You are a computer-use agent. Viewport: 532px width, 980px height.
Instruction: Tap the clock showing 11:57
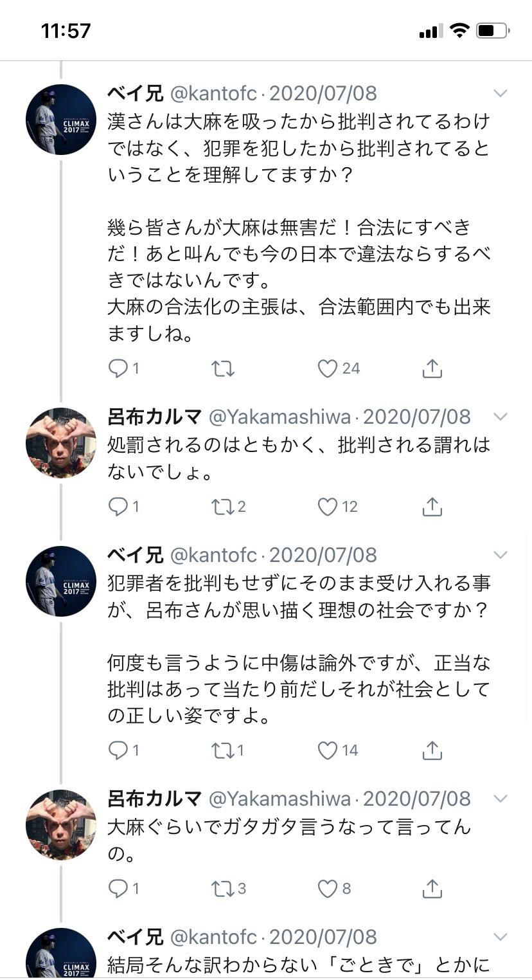pyautogui.click(x=64, y=29)
